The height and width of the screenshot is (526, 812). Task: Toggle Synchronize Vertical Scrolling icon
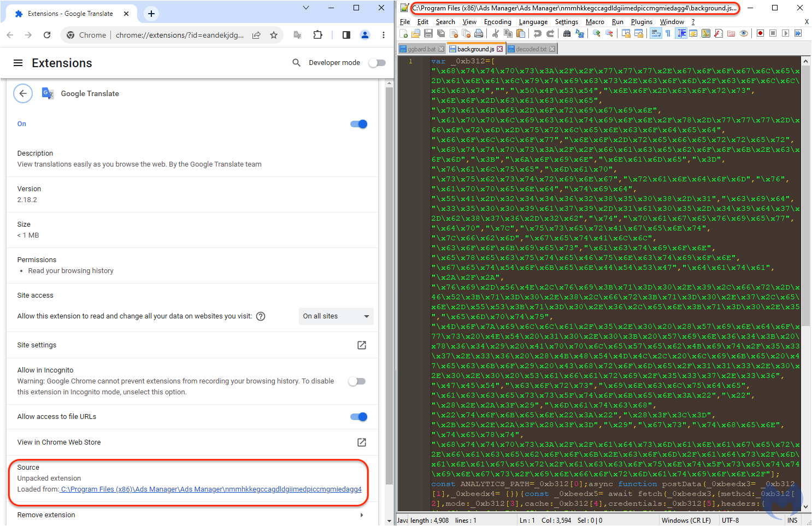click(626, 33)
